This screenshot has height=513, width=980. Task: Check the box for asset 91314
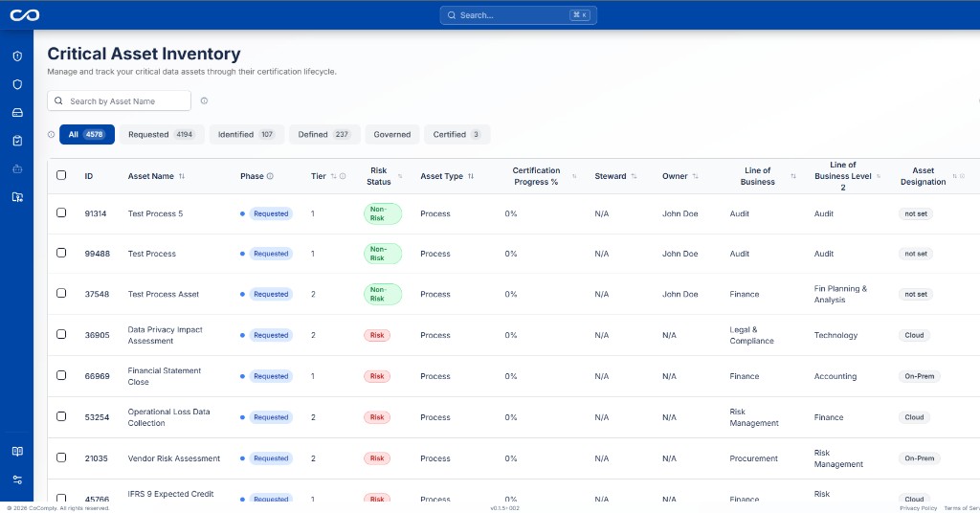pos(61,212)
